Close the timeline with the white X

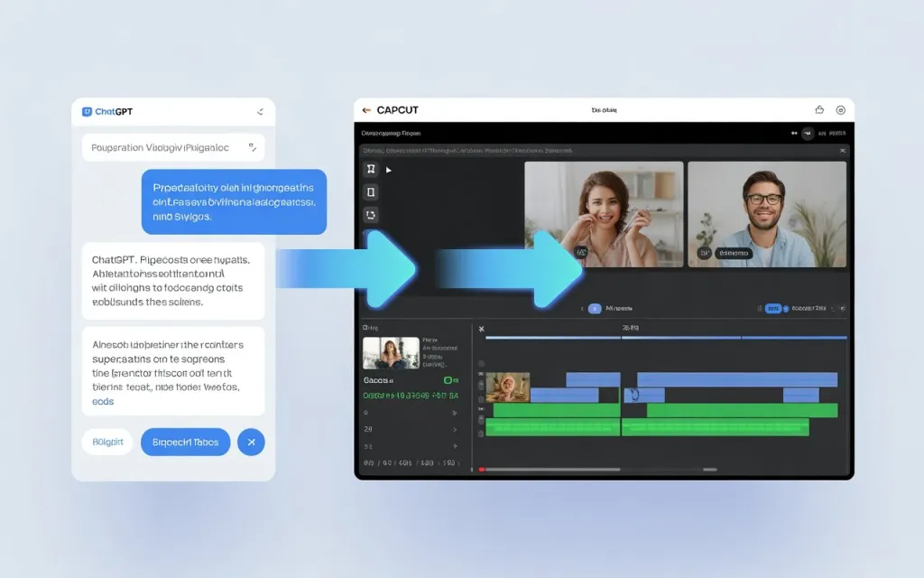(x=482, y=329)
